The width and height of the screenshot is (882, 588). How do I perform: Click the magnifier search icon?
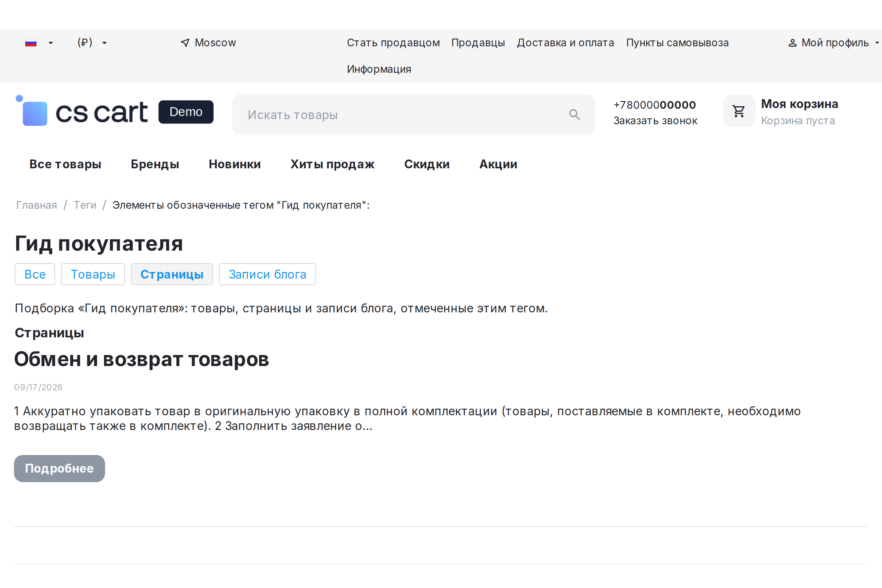click(574, 114)
